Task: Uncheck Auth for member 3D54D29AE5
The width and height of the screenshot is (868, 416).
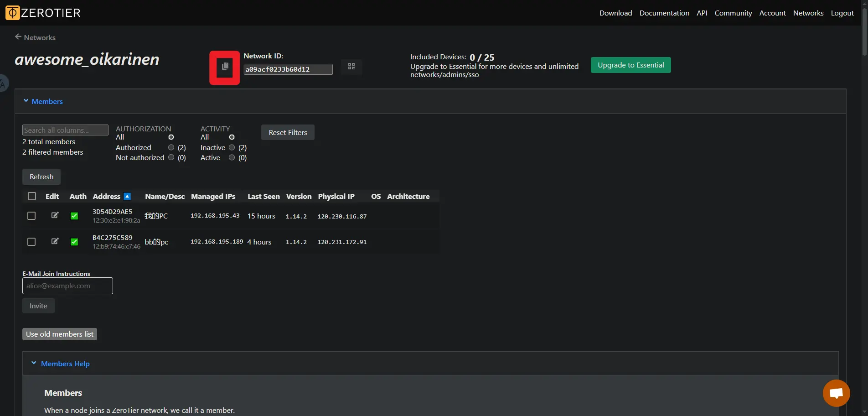Action: pyautogui.click(x=74, y=216)
